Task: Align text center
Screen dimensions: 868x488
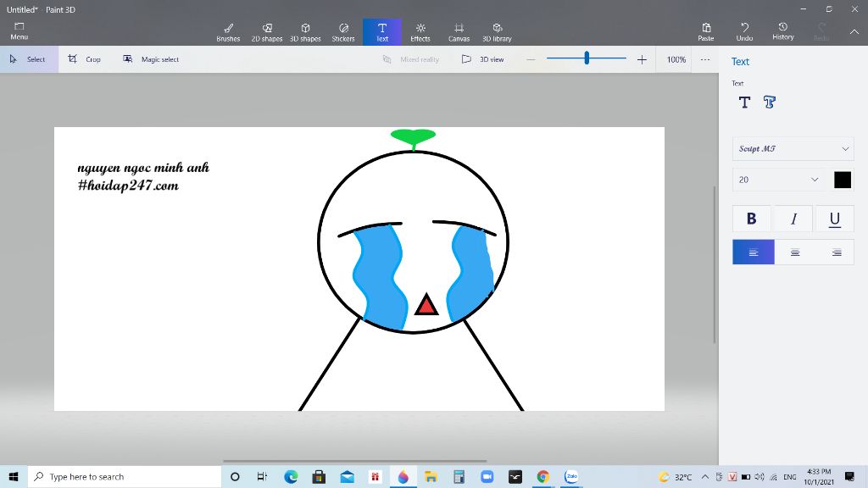Action: [795, 252]
